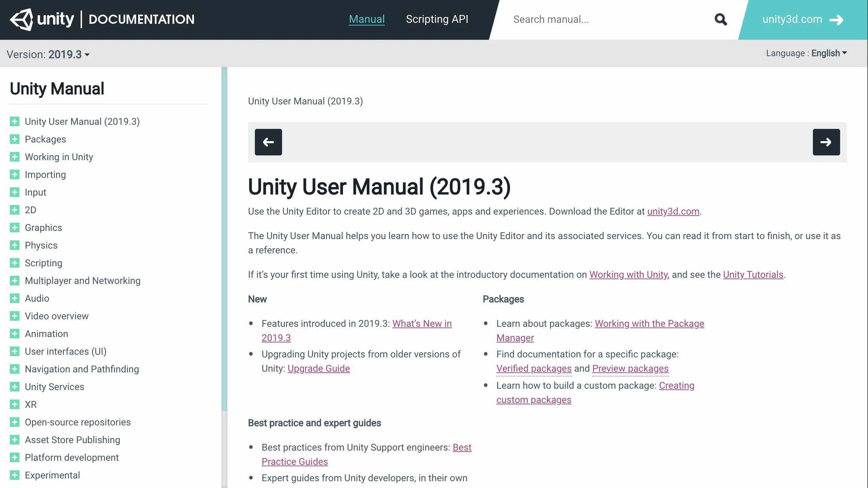This screenshot has width=868, height=488.
Task: Expand Open-source repositories plus icon
Action: pos(15,422)
